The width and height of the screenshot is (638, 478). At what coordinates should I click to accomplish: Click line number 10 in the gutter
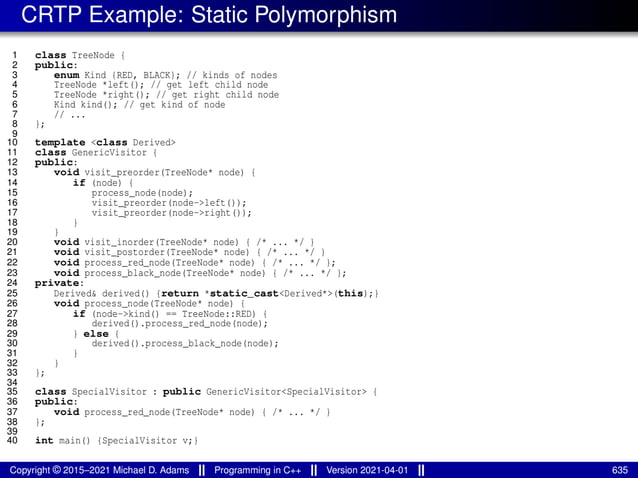coord(12,142)
